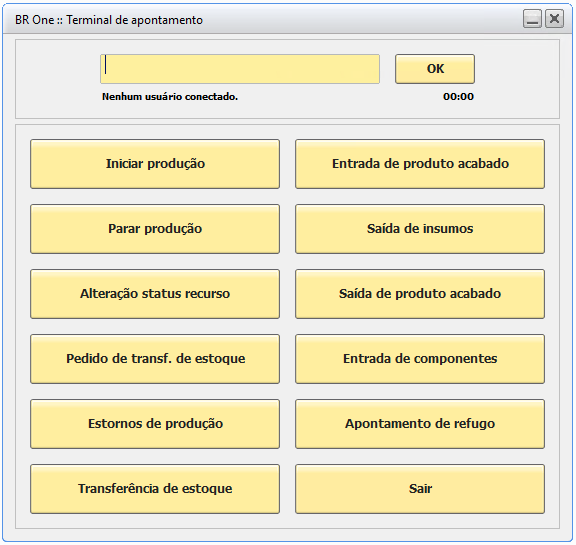This screenshot has height=545, width=576.
Task: Open Alteração status recurso
Action: (155, 294)
